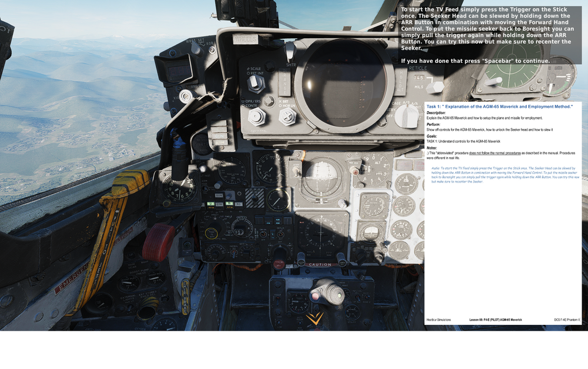
Task: Click the HOLD ALT indicator light
Action: 401,81
